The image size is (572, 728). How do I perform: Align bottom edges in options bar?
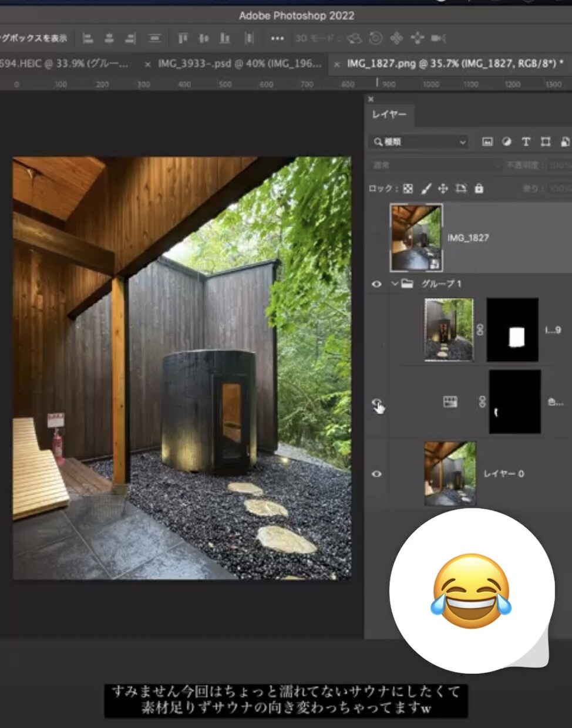pos(225,39)
